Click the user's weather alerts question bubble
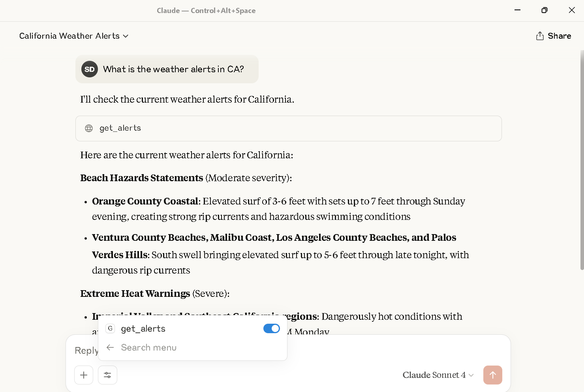This screenshot has width=584, height=392. [174, 69]
